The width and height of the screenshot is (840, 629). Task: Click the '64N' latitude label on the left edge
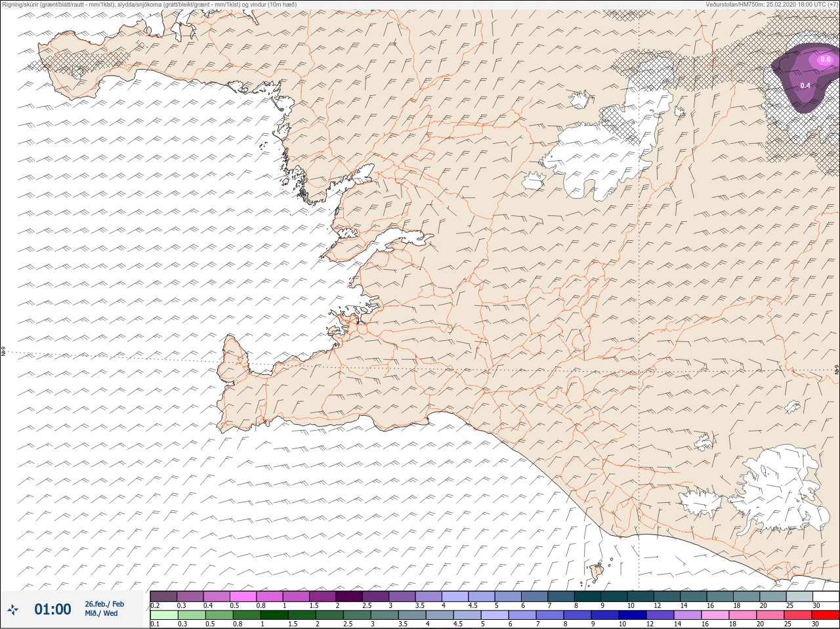3,352
